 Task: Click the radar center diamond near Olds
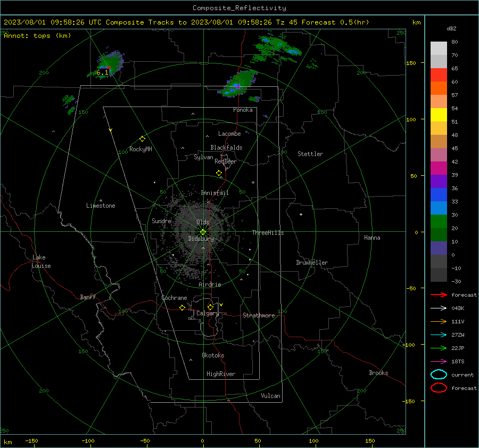point(203,232)
